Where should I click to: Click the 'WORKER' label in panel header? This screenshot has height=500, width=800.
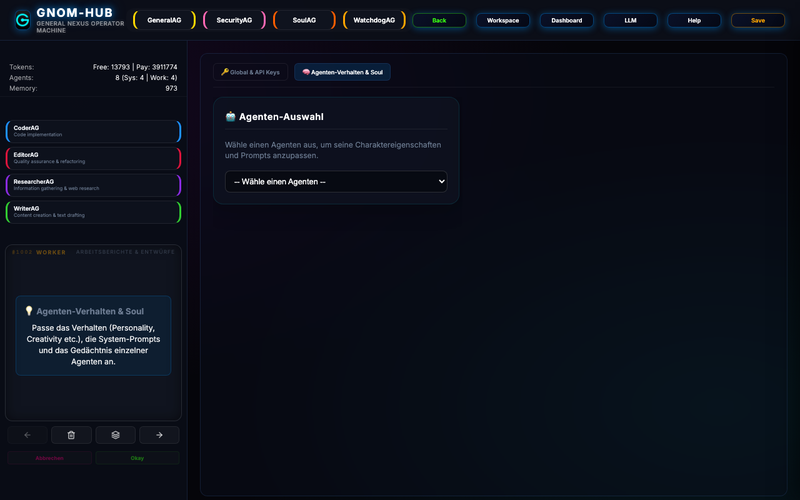51,252
